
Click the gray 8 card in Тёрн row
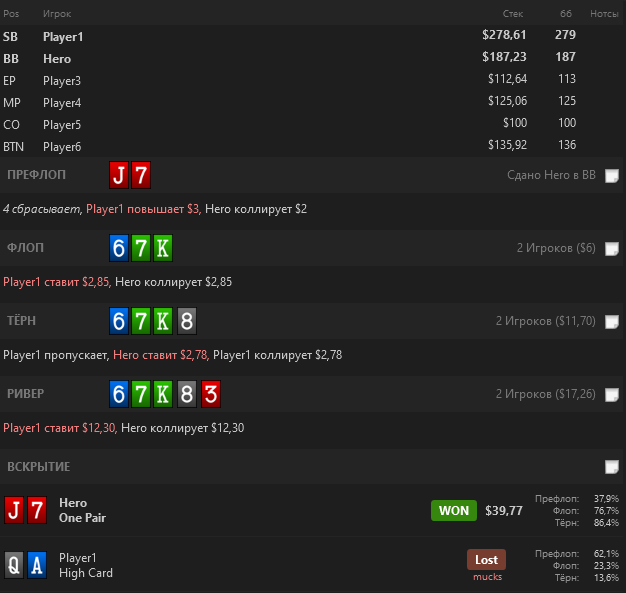coord(187,321)
